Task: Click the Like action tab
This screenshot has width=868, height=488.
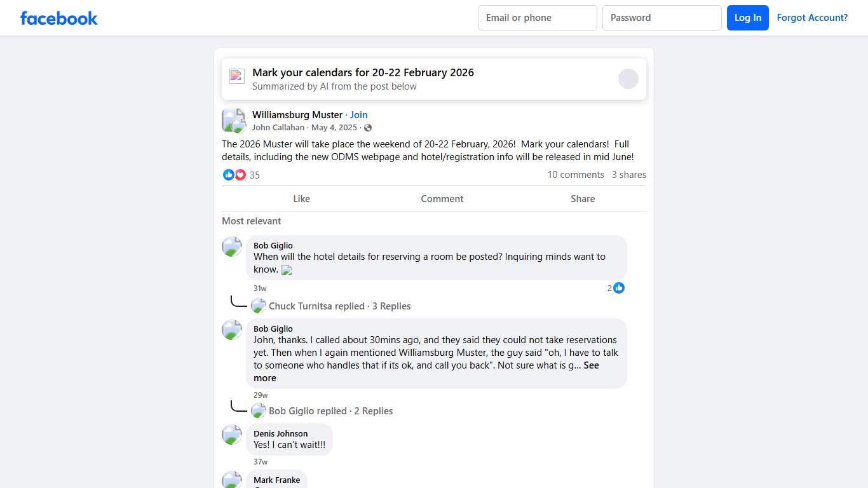Action: [x=301, y=199]
